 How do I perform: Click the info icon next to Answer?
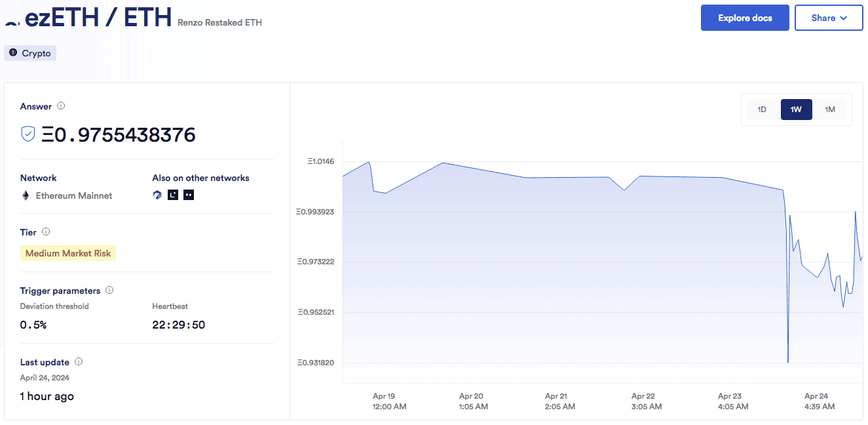[61, 106]
